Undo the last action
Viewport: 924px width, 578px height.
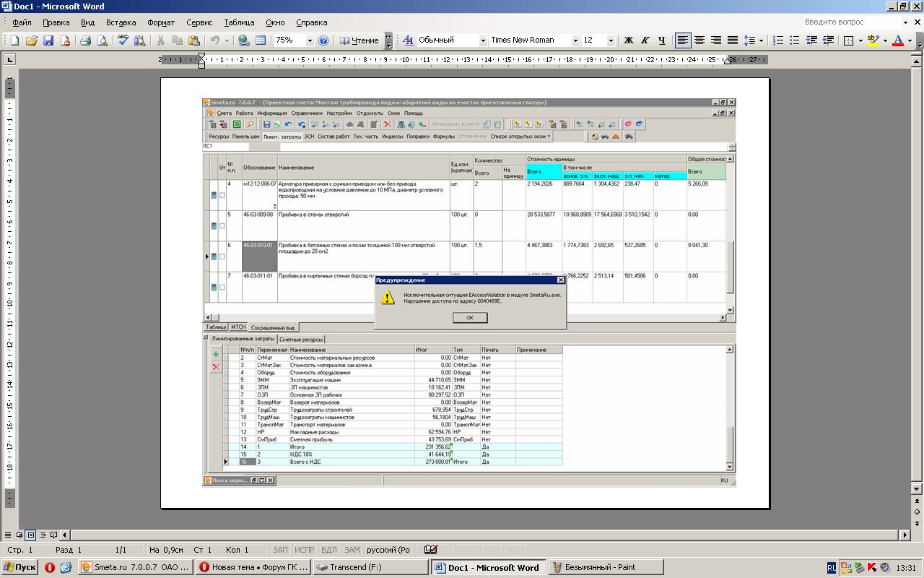(214, 40)
